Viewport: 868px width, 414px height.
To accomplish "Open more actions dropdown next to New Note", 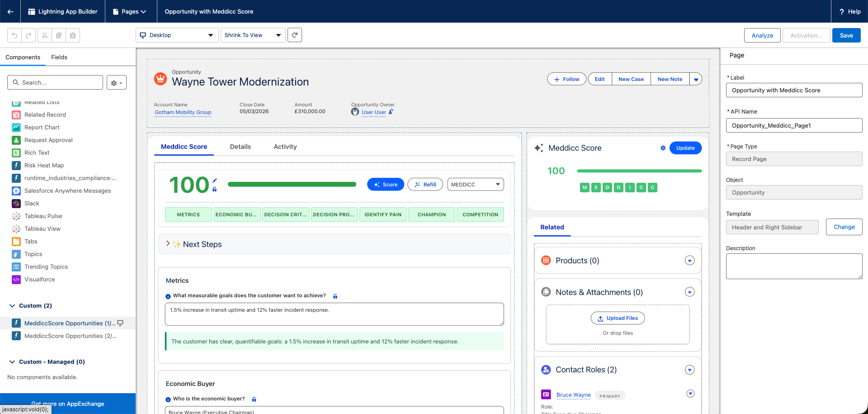I will coord(696,79).
